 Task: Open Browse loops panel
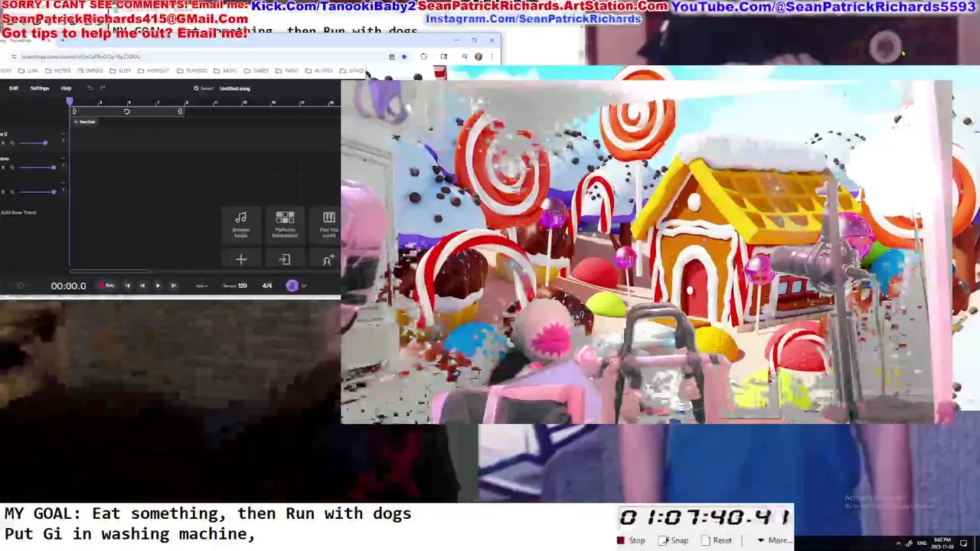coord(240,224)
